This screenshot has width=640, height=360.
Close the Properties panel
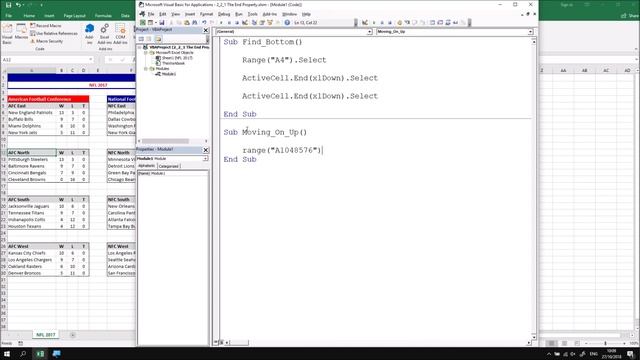[x=206, y=150]
